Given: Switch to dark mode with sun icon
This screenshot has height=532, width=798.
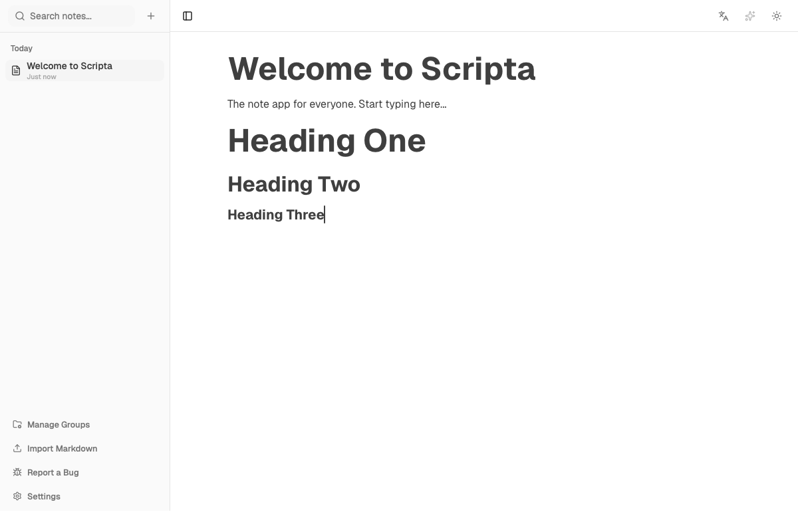Looking at the screenshot, I should 777,16.
